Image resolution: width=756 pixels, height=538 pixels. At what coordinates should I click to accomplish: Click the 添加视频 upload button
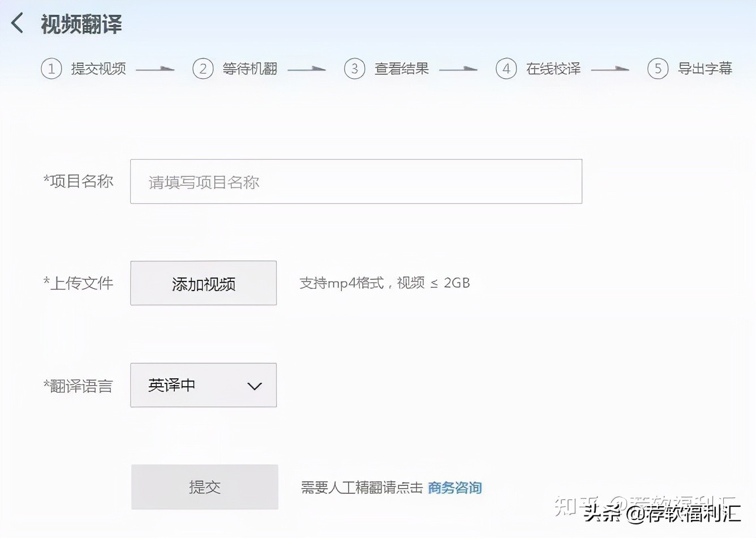[x=203, y=283]
